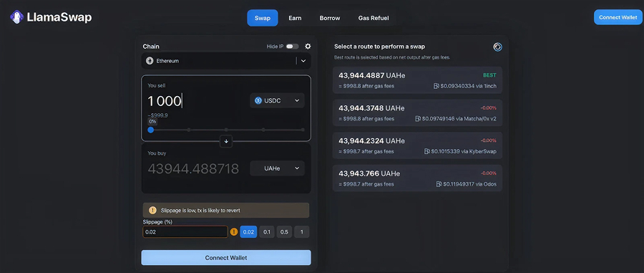The height and width of the screenshot is (273, 644).
Task: Select the 0.02 slippage preset
Action: click(x=248, y=232)
